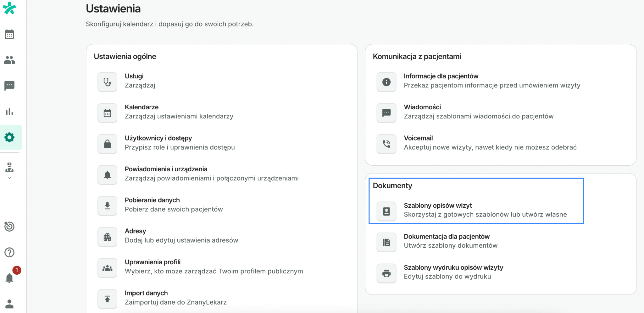Click the Import danych upload icon
The width and height of the screenshot is (644, 313).
pos(107,299)
